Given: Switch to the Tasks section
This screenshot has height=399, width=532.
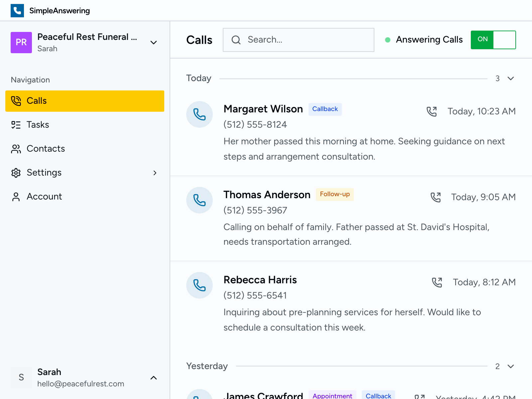Looking at the screenshot, I should click(x=38, y=125).
